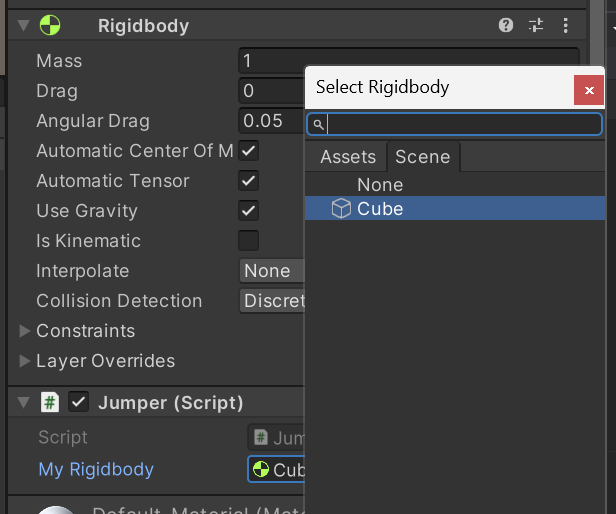
Task: Enable Is Kinematic checkbox
Action: click(248, 240)
